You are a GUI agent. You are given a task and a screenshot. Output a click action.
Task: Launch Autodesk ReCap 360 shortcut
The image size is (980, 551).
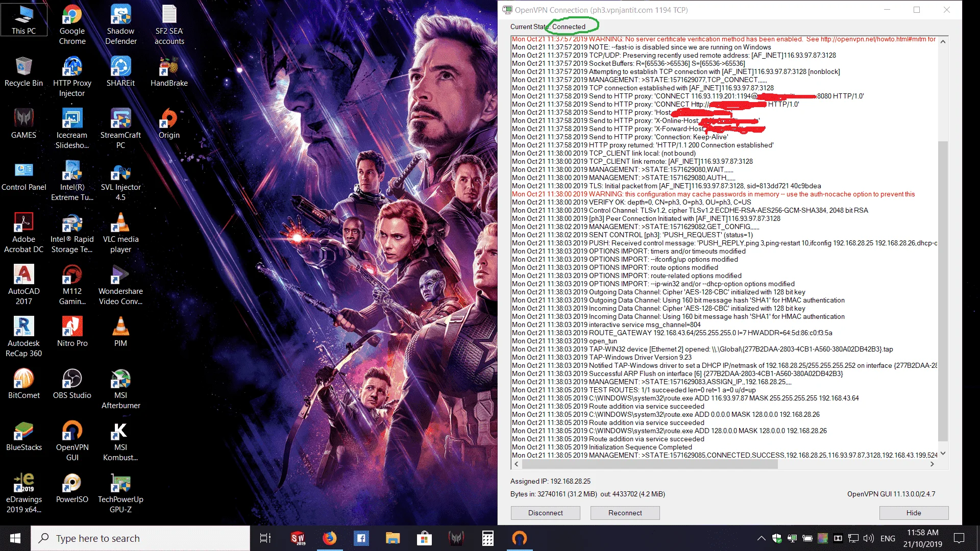tap(23, 337)
